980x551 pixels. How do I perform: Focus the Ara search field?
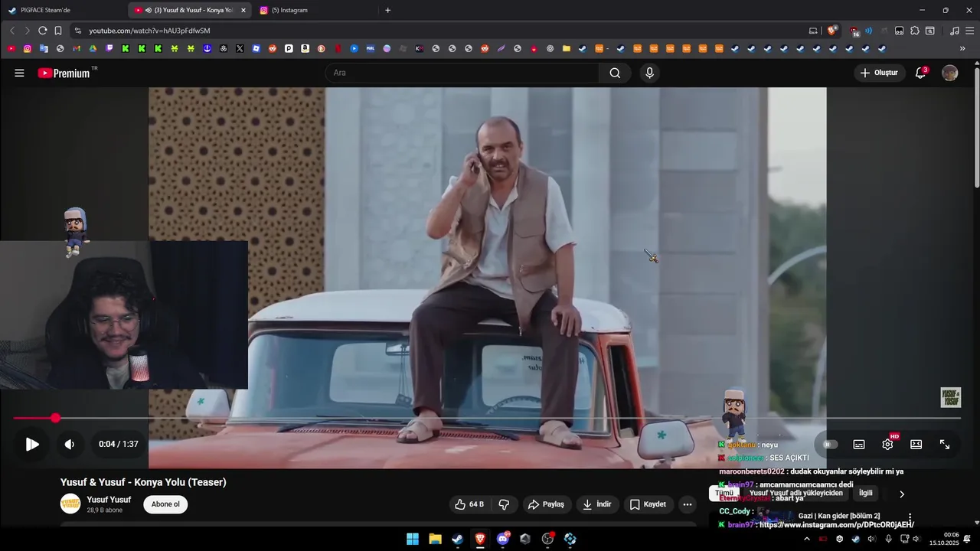click(x=462, y=73)
